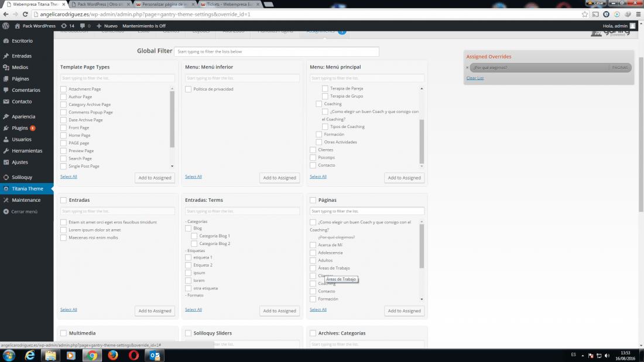644x362 pixels.
Task: Open Comentarios in sidebar
Action: (27, 90)
